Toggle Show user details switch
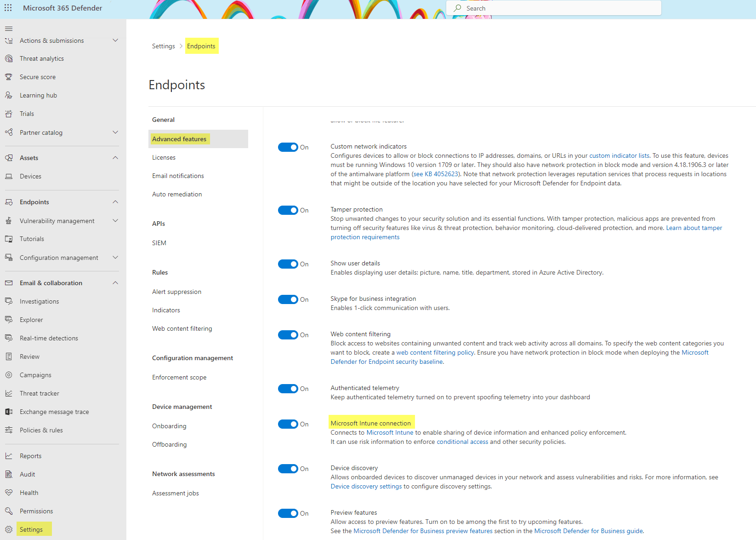 (288, 264)
